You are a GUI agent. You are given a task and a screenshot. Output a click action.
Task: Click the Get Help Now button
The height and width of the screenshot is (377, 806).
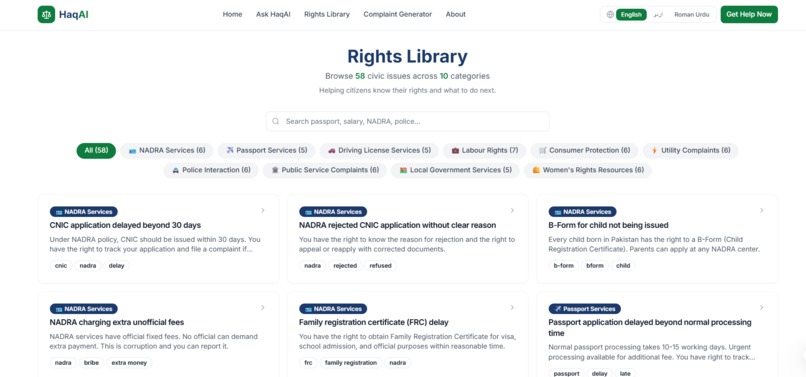(x=749, y=14)
